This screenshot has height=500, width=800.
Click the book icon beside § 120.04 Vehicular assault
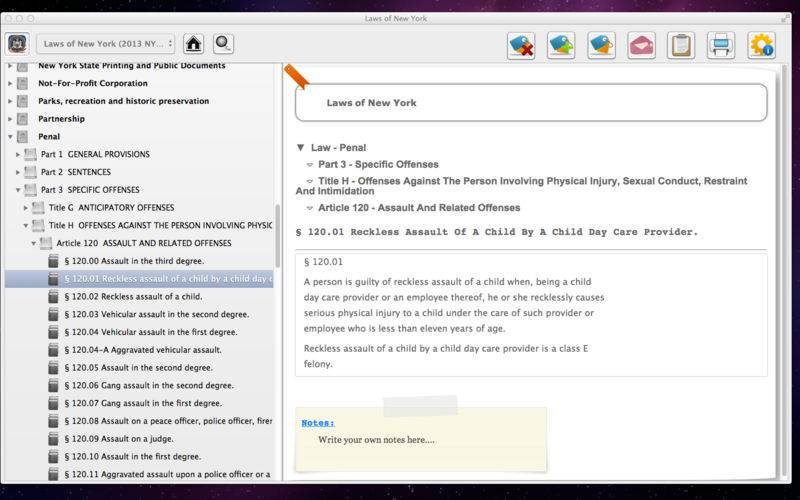click(x=54, y=332)
